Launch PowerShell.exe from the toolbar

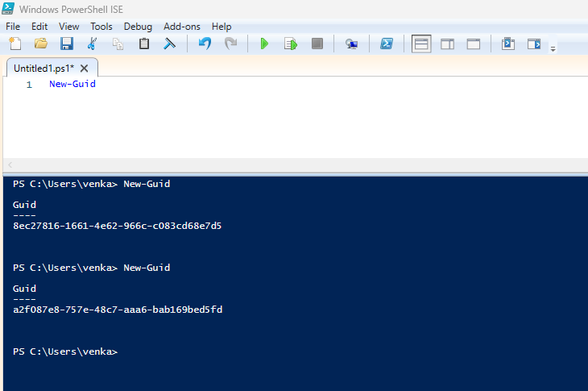point(387,44)
